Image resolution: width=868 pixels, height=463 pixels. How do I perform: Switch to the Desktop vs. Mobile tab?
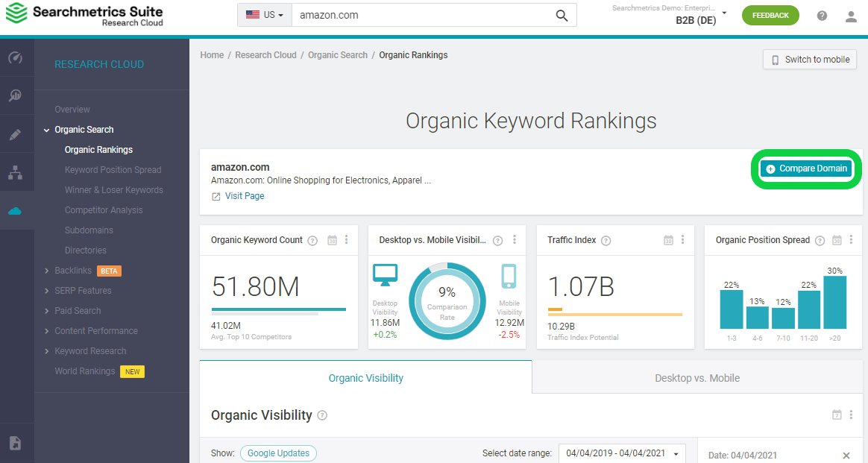pos(697,378)
